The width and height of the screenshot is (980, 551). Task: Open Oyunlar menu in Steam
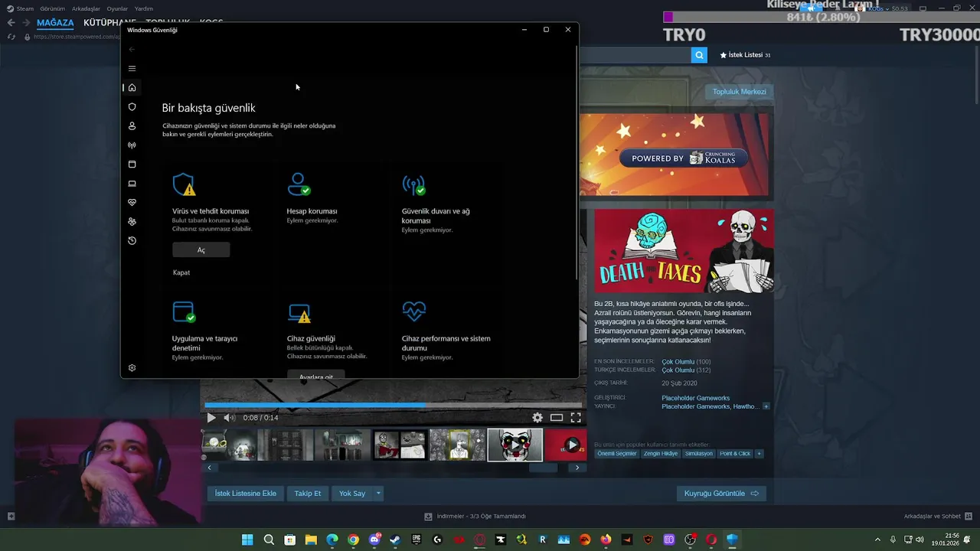(117, 8)
